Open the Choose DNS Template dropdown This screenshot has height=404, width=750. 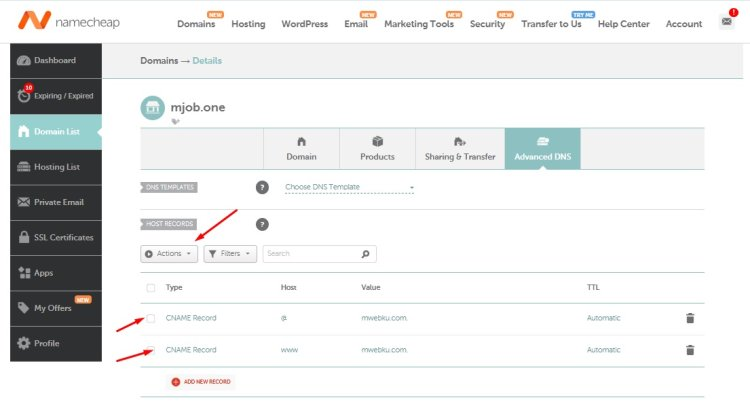[x=349, y=187]
